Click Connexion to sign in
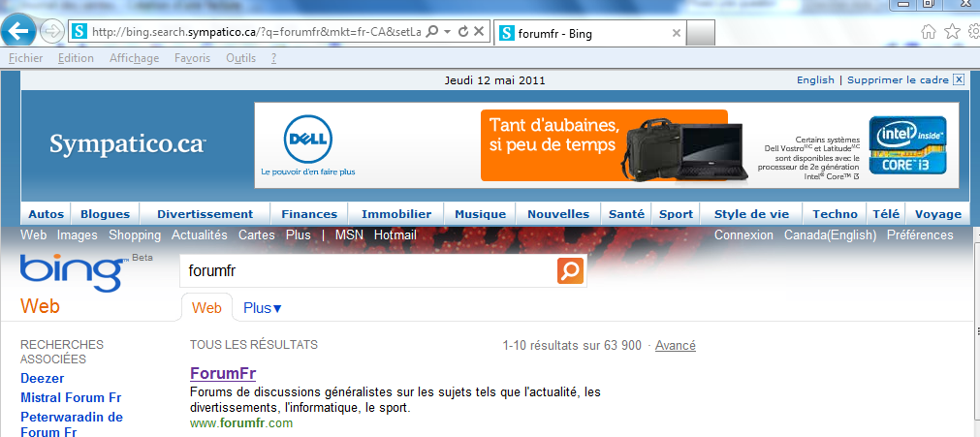This screenshot has height=437, width=980. (x=743, y=235)
